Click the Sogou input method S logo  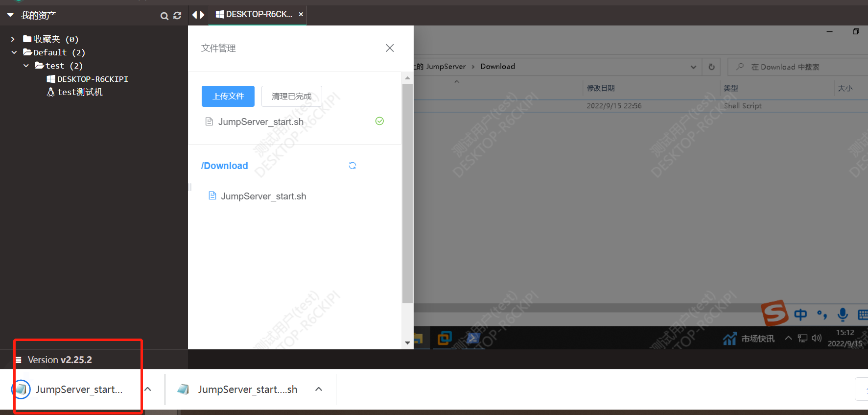point(774,313)
